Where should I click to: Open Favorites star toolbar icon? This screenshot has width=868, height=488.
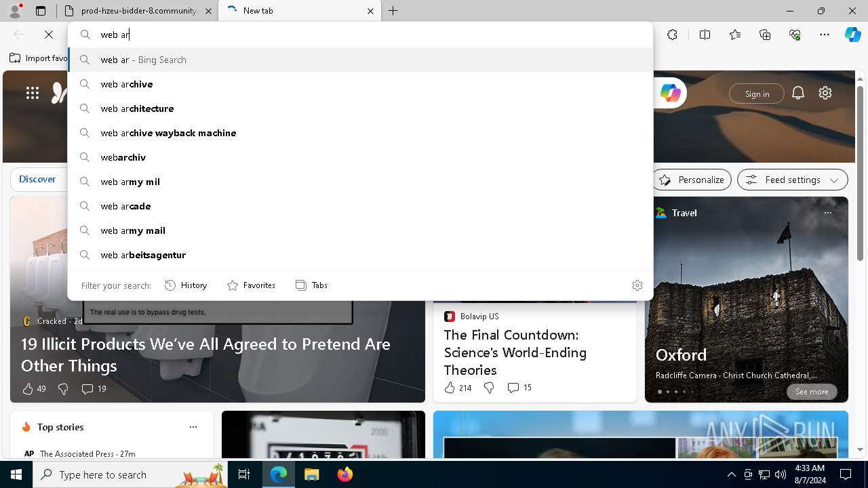735,35
